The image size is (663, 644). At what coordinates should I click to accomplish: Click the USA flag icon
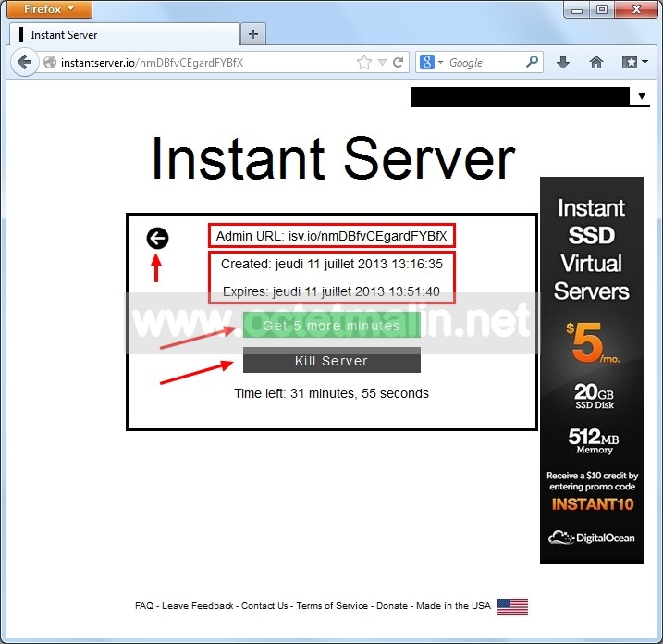(512, 607)
